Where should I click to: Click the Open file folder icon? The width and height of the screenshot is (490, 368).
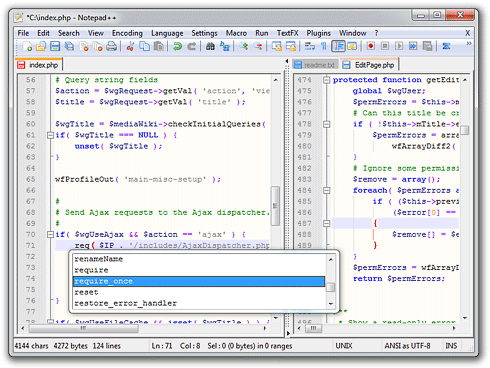(41, 46)
